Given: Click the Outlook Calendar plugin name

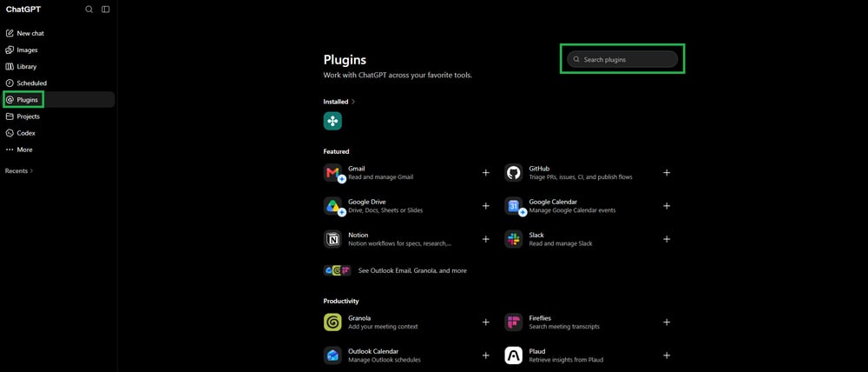Looking at the screenshot, I should click(373, 351).
